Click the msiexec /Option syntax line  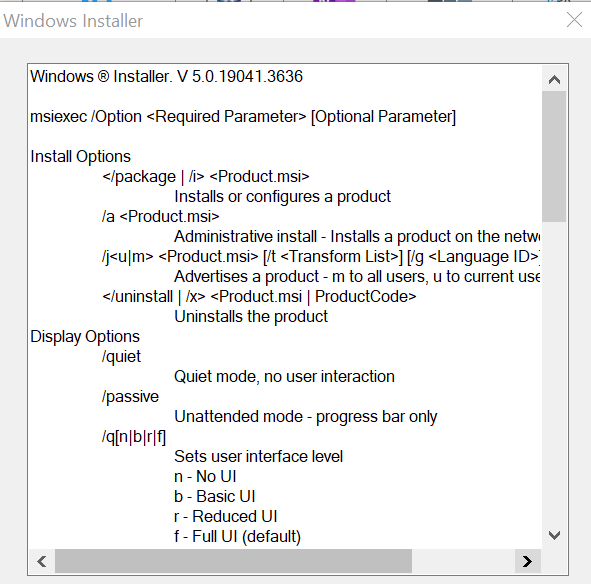pos(243,116)
